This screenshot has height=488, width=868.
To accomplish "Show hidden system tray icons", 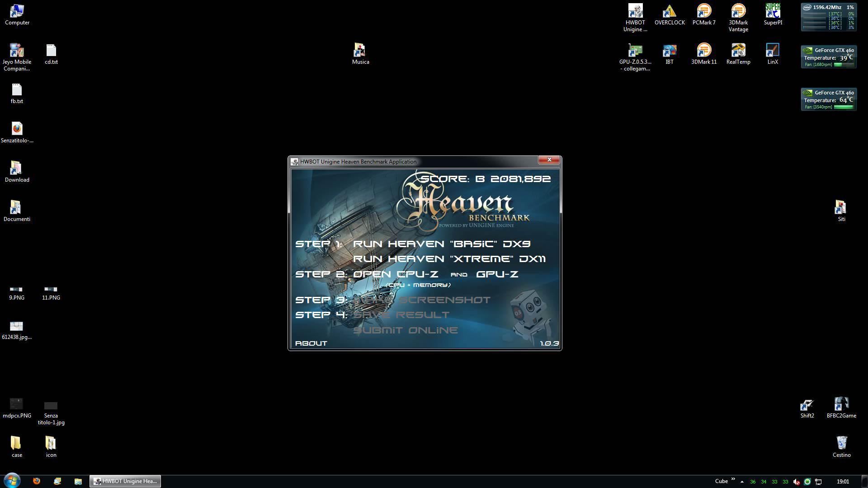I will 742,482.
